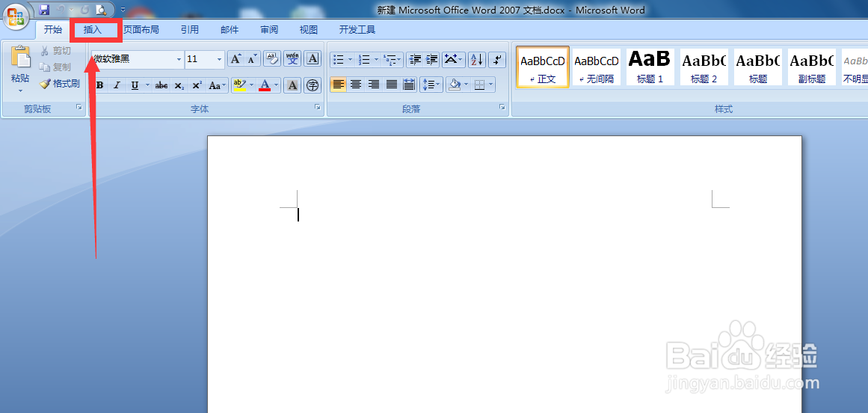Decrease paragraph indent
868x413 pixels.
[415, 58]
